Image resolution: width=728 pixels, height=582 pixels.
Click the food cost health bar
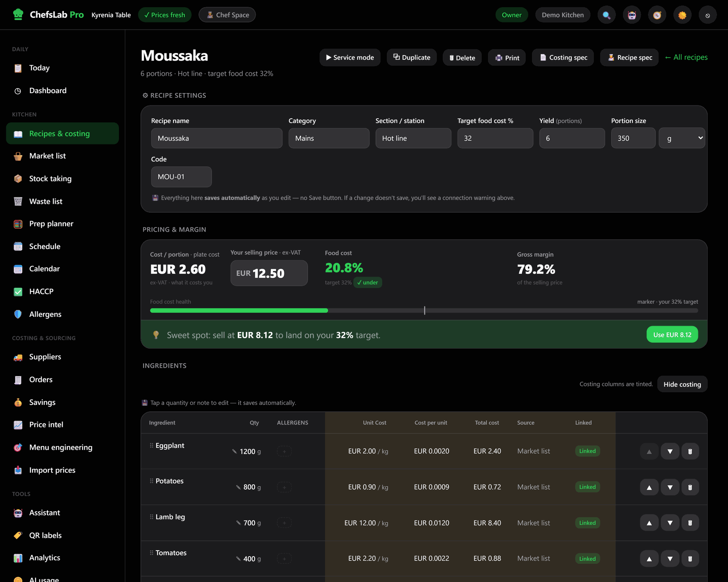point(424,310)
